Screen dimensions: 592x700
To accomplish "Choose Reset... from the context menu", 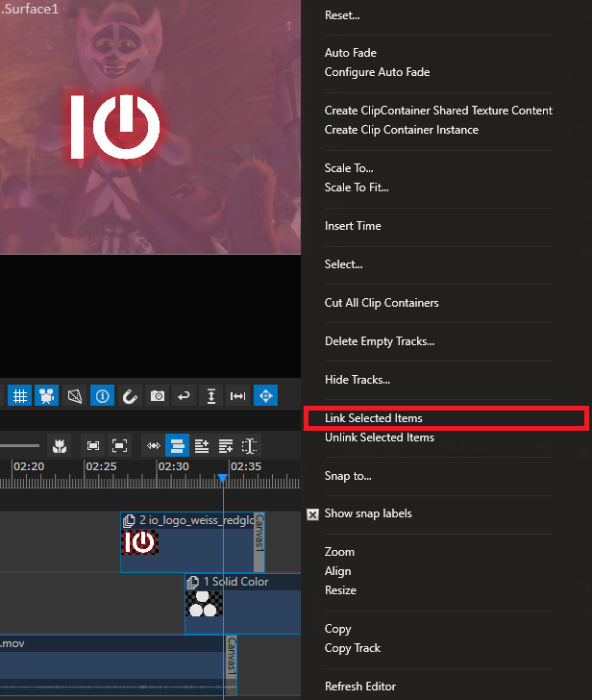I will [342, 15].
